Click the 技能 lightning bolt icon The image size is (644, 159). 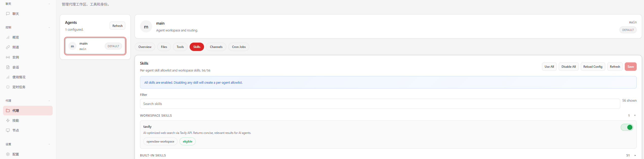tap(8, 120)
